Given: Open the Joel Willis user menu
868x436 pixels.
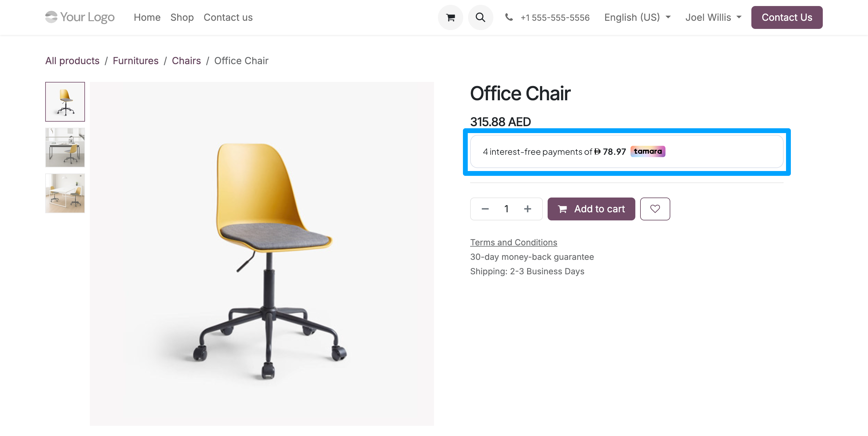Looking at the screenshot, I should click(713, 17).
